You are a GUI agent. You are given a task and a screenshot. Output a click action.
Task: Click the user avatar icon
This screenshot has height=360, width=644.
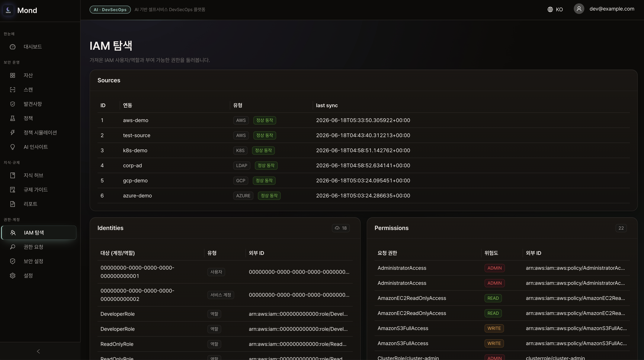click(x=579, y=9)
